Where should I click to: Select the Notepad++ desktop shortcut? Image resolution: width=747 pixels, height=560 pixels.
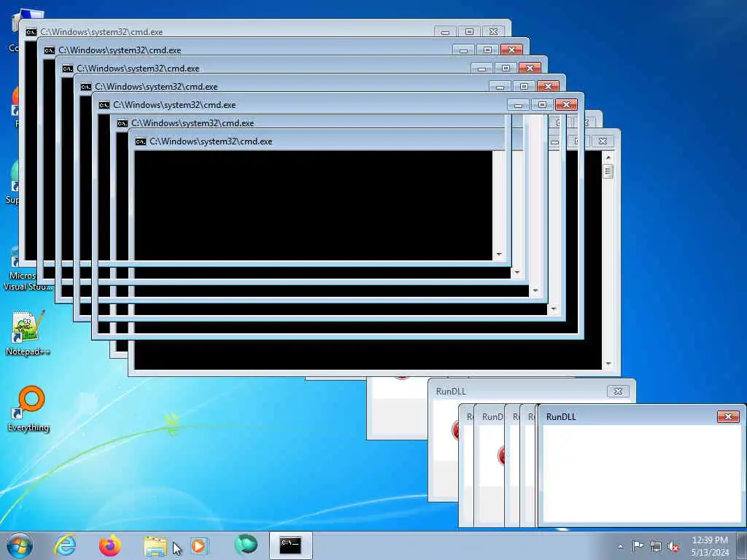click(28, 333)
